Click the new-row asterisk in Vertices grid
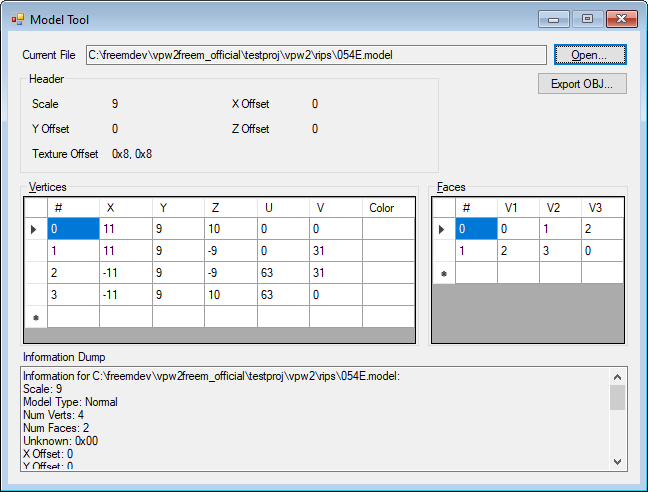The height and width of the screenshot is (492, 648). pyautogui.click(x=35, y=317)
